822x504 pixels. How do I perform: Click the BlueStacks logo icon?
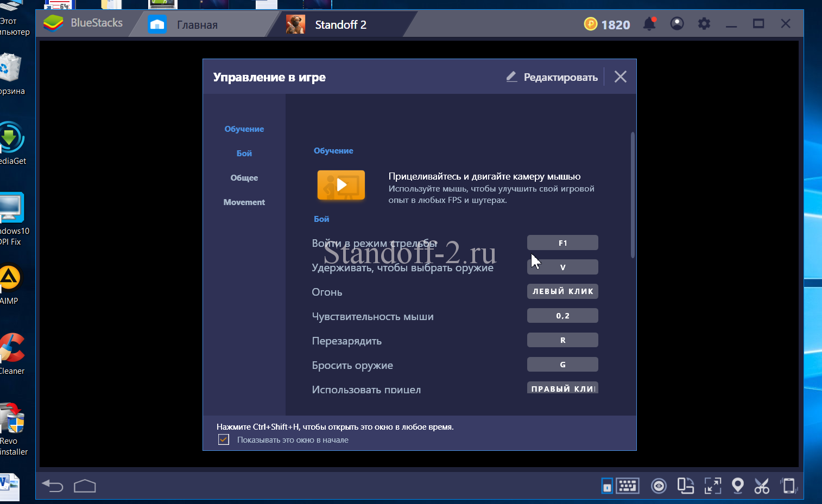pyautogui.click(x=53, y=24)
